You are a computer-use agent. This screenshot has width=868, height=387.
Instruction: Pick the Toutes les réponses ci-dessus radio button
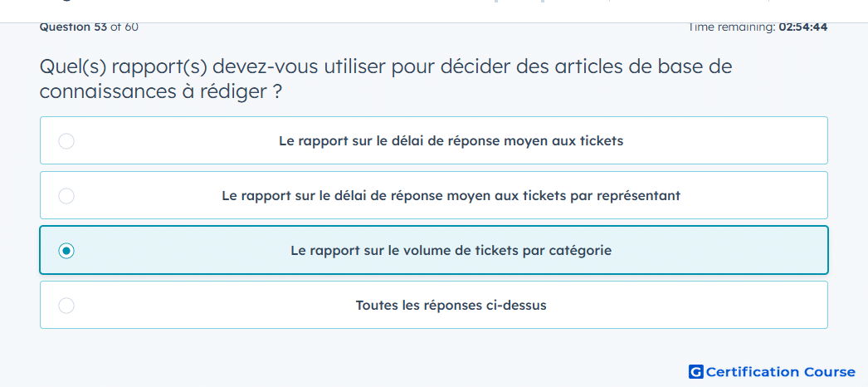coord(66,306)
